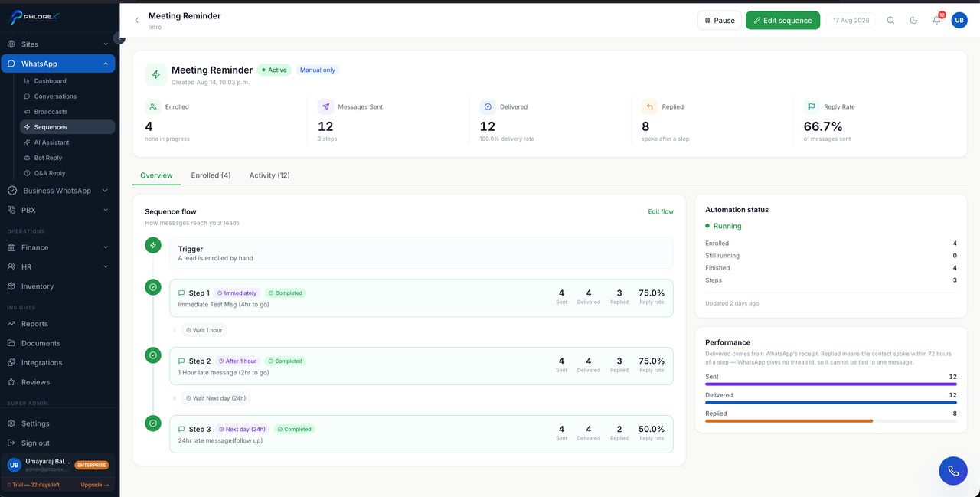The image size is (980, 497).
Task: Open the 17 Aug 2026 date field
Action: pos(851,21)
